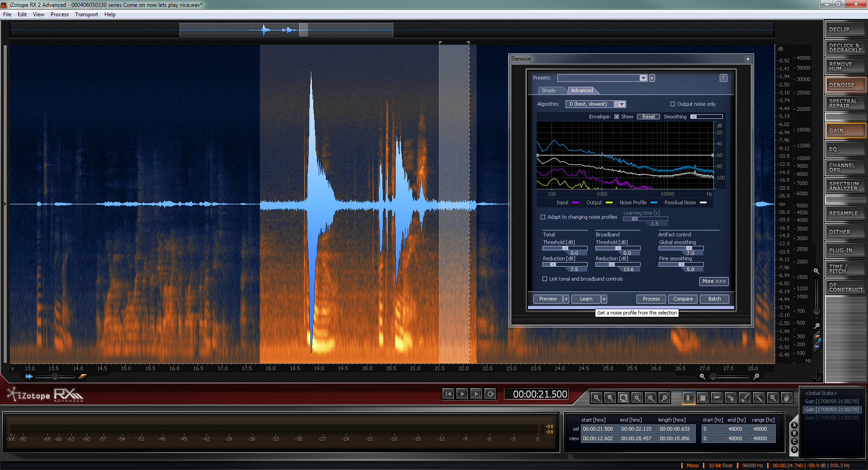Open the Remove Hum module
Viewport: 868px width, 470px height.
tap(845, 66)
